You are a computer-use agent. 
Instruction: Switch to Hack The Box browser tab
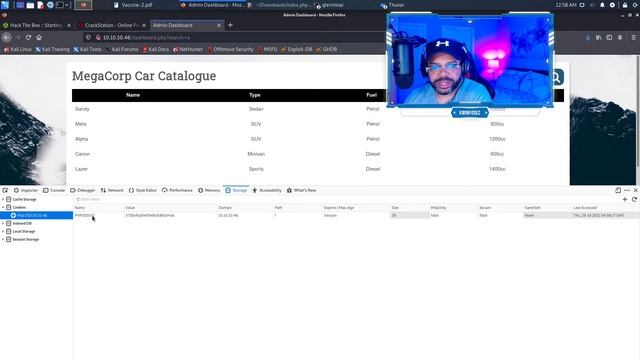point(36,25)
